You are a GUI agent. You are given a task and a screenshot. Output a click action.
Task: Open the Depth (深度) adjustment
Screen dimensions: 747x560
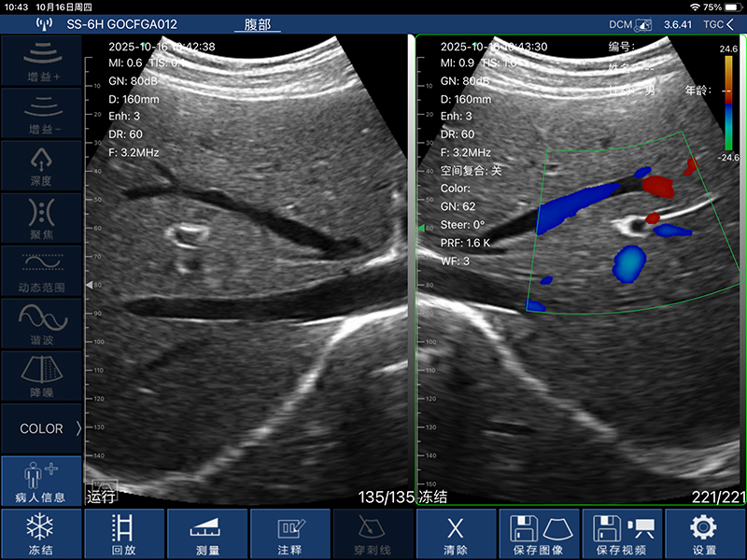40,165
